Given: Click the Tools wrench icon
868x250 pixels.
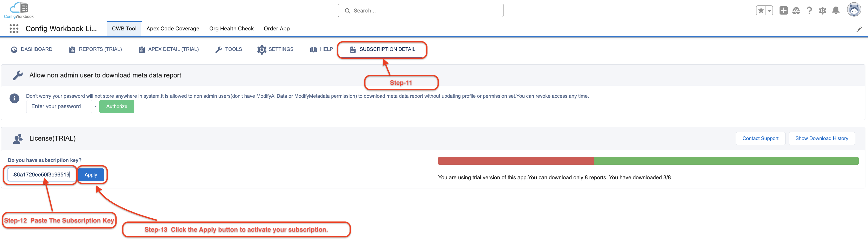Looking at the screenshot, I should pyautogui.click(x=218, y=50).
